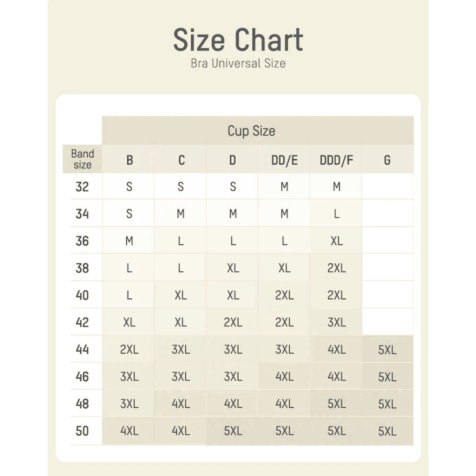Select the XL cell for 36 DDD/F
The width and height of the screenshot is (476, 476).
click(x=336, y=241)
